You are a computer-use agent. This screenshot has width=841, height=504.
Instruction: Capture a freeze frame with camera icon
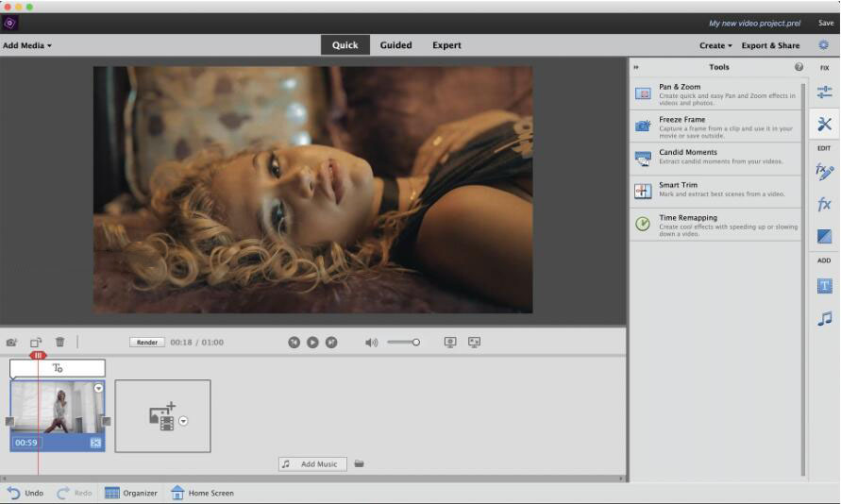click(11, 342)
